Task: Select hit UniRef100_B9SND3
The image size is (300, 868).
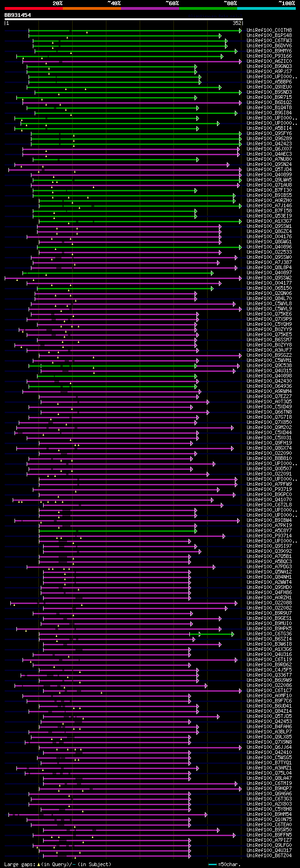Action: coord(269,92)
